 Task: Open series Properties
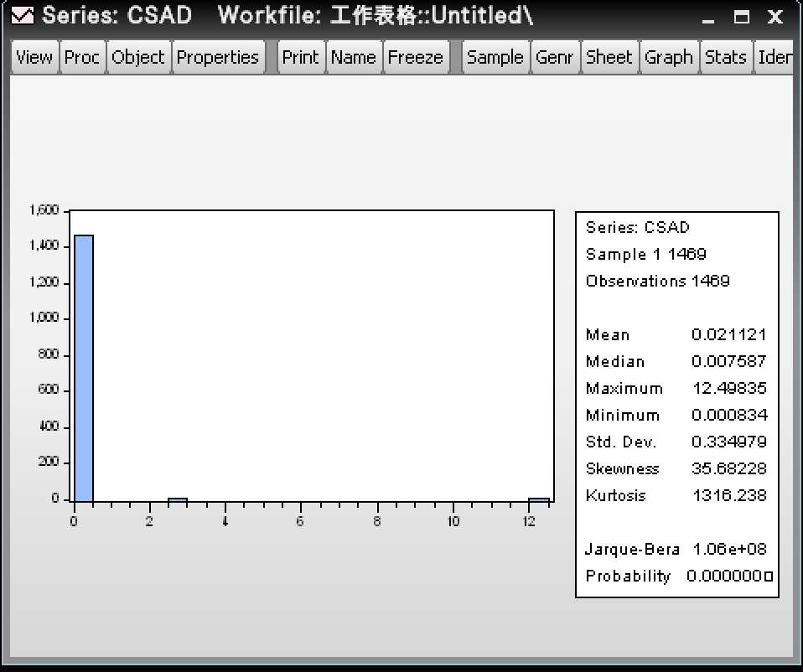pyautogui.click(x=218, y=57)
